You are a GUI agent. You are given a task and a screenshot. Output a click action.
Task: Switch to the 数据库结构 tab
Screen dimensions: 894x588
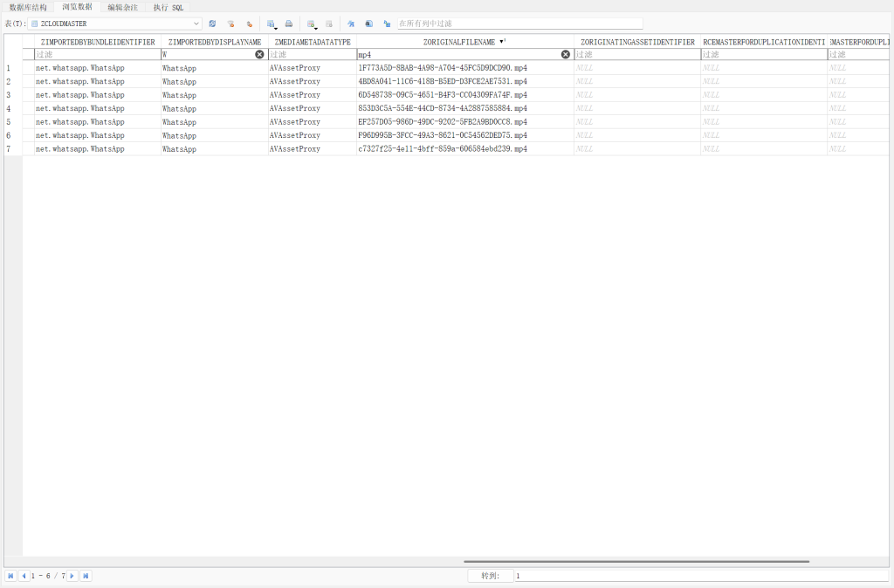[28, 7]
